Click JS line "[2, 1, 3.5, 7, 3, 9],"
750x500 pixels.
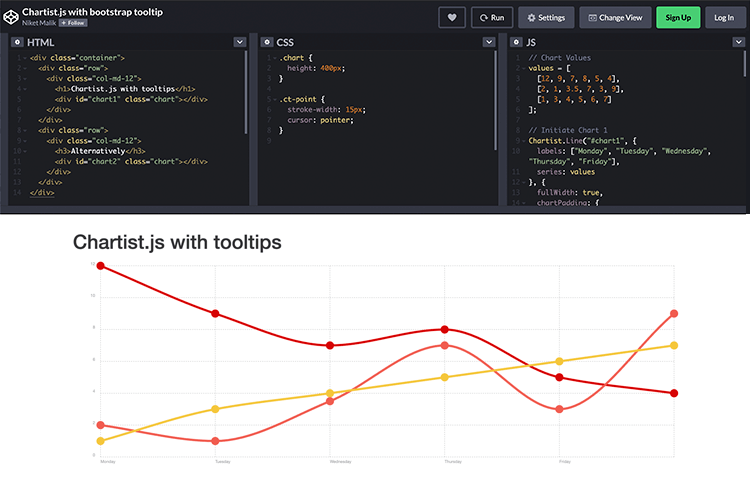580,89
